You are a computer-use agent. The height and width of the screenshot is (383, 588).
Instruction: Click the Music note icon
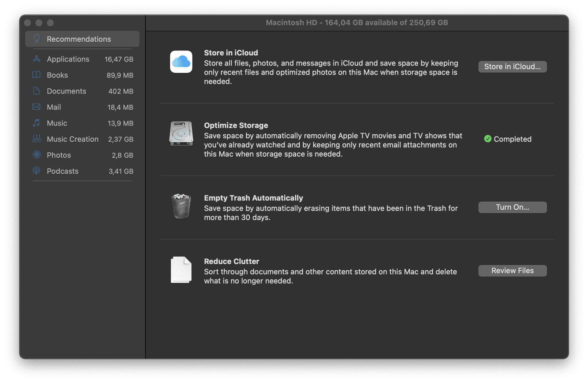click(37, 123)
